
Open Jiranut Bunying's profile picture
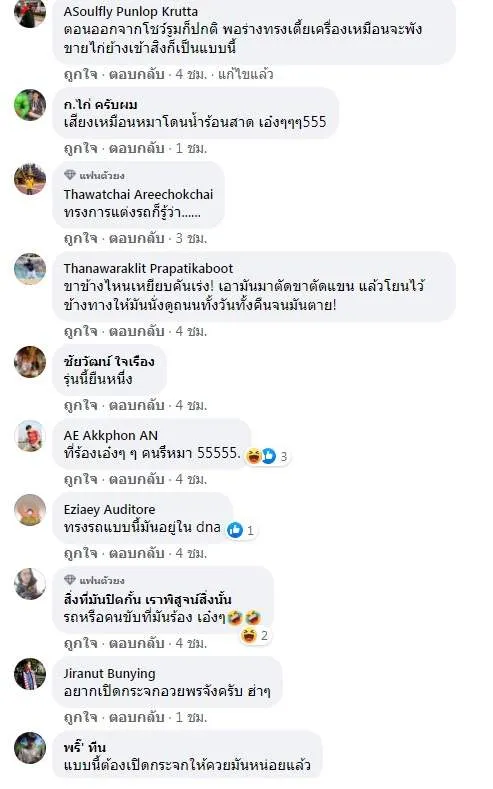[30, 674]
